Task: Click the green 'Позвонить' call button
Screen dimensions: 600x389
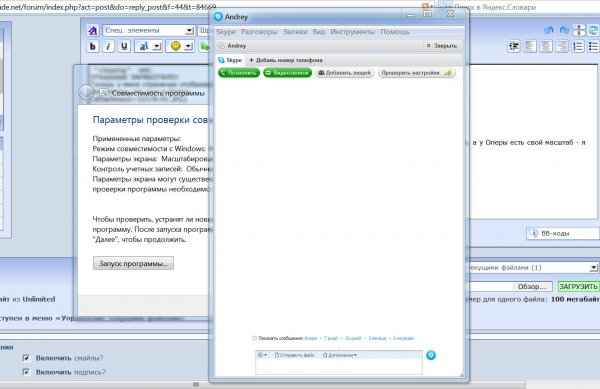Action: point(239,73)
